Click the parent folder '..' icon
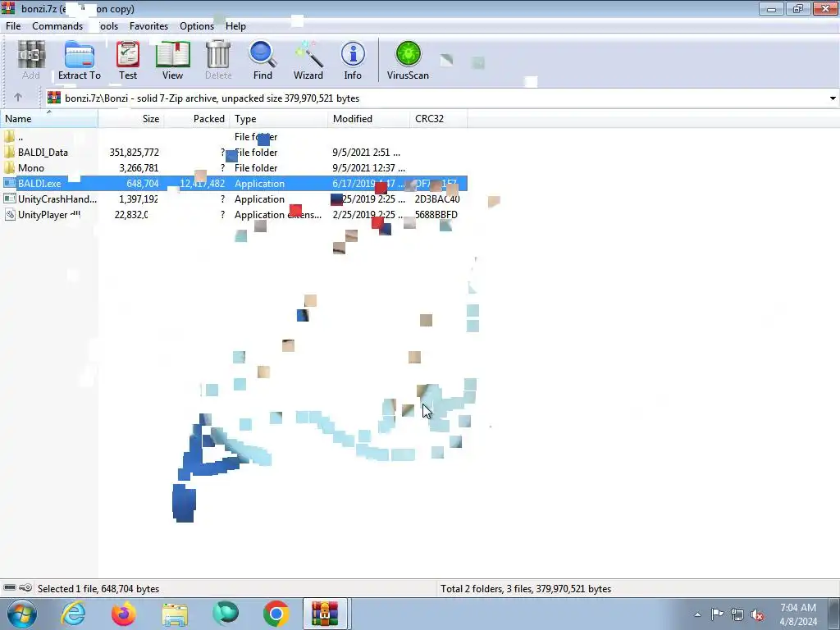This screenshot has width=840, height=630. (x=9, y=137)
